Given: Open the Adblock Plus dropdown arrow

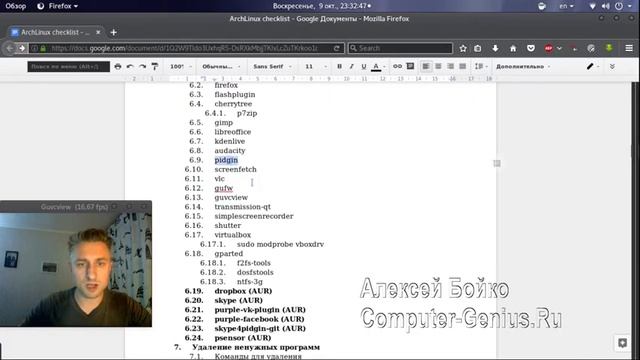Looking at the screenshot, I should [559, 48].
